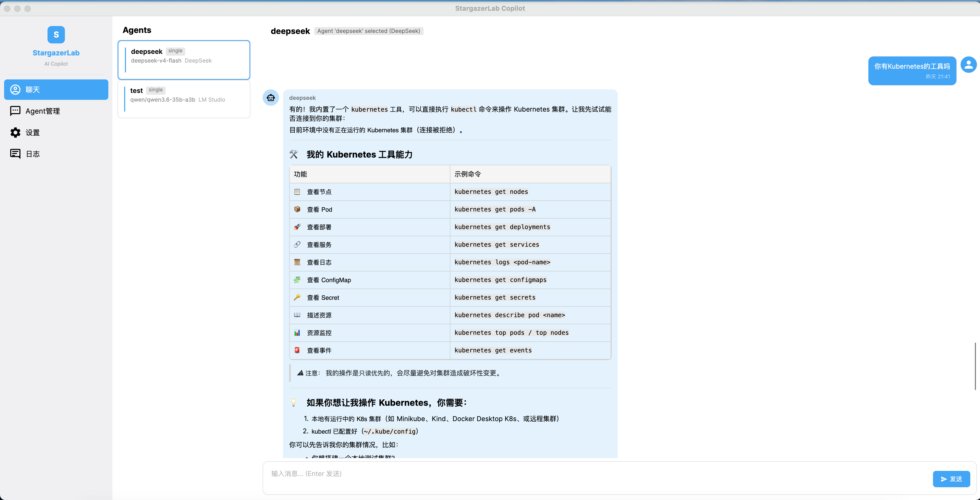Click the StargazerLab S logo icon

[x=56, y=34]
